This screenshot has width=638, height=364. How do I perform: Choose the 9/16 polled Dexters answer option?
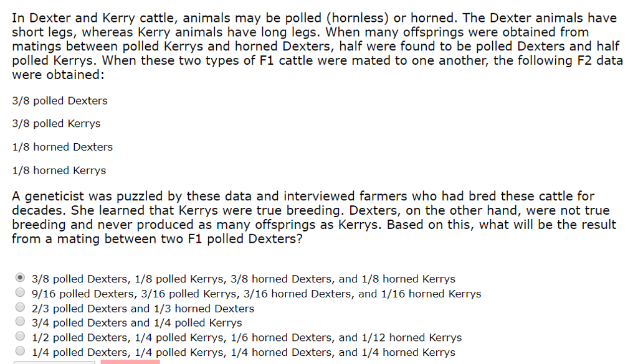(x=19, y=292)
